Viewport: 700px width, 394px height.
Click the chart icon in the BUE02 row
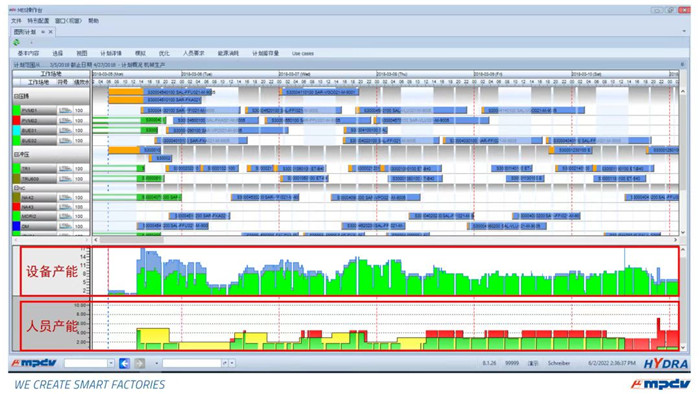click(65, 141)
